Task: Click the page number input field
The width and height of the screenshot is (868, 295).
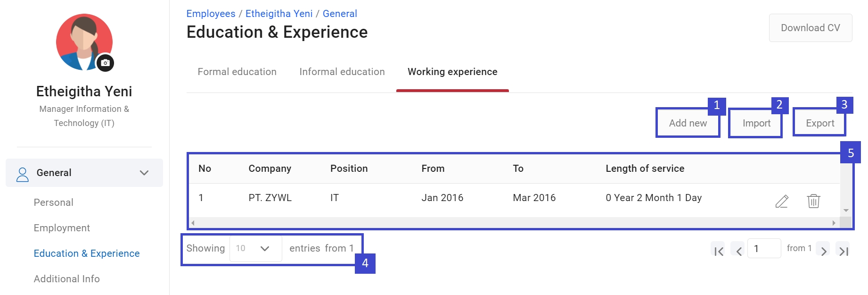Action: pyautogui.click(x=764, y=248)
